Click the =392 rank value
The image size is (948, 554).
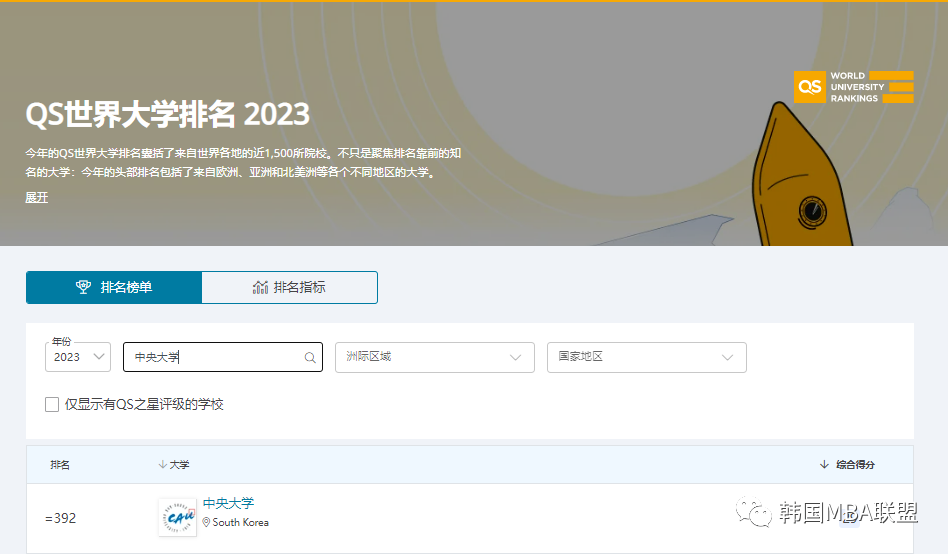tap(60, 518)
